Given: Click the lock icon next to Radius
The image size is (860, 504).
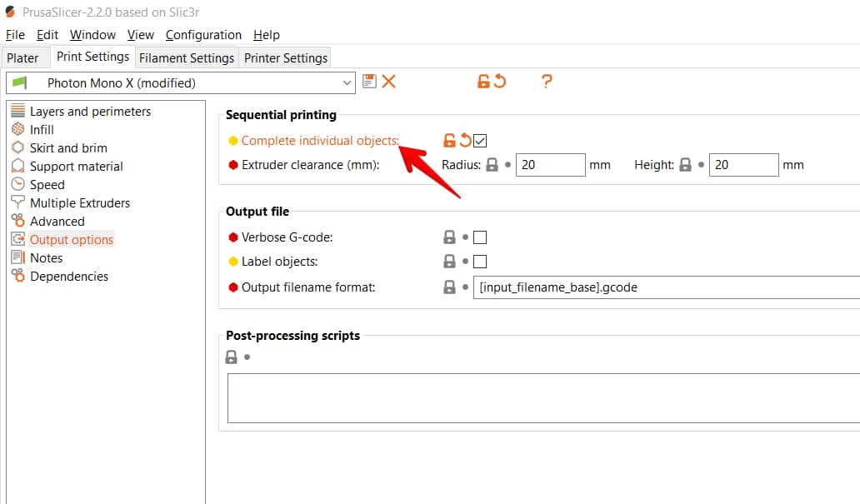Looking at the screenshot, I should pyautogui.click(x=492, y=164).
